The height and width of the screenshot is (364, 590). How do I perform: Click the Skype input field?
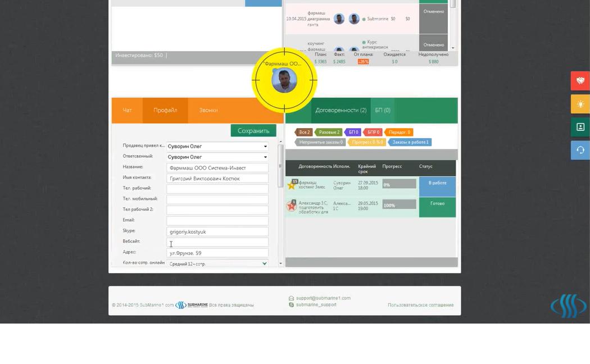click(217, 231)
